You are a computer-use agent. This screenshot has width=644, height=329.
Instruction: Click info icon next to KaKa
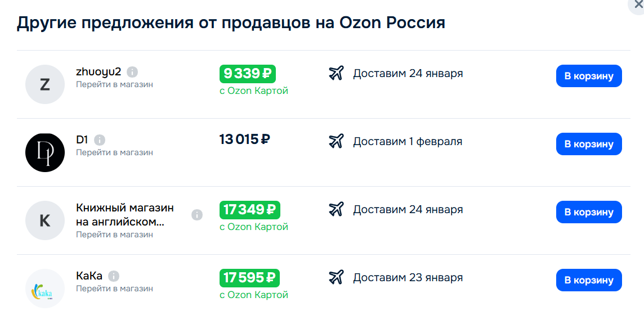click(x=114, y=276)
